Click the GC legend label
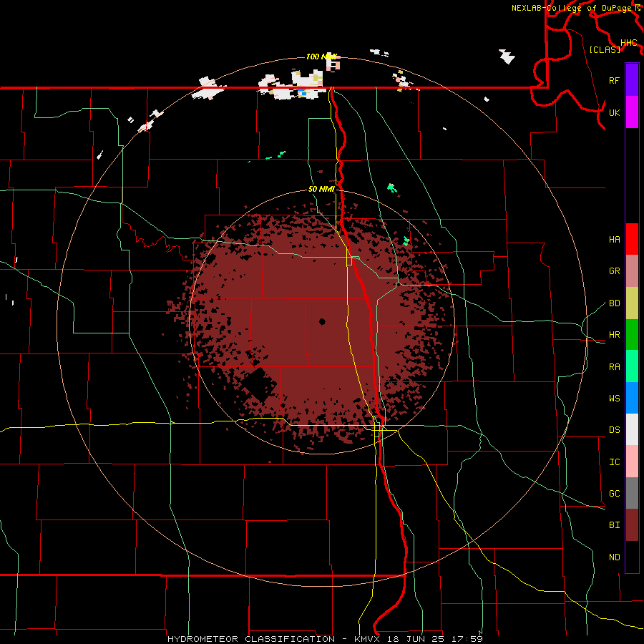644x644 pixels. (614, 494)
